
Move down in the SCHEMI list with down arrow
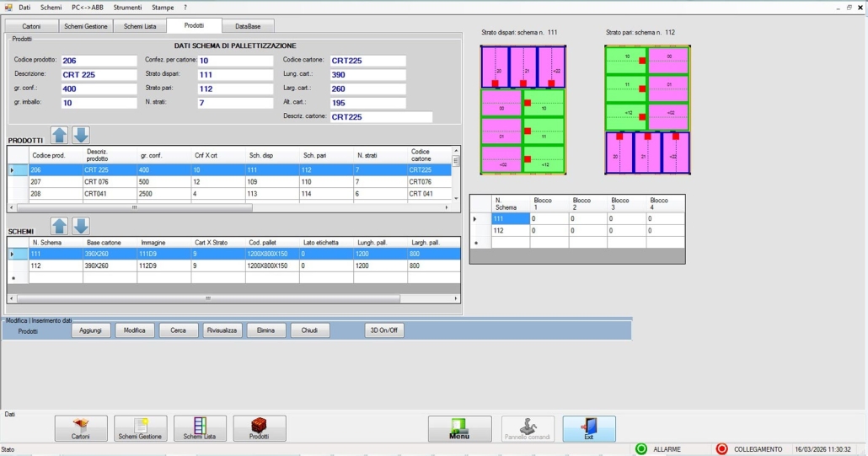coord(81,226)
